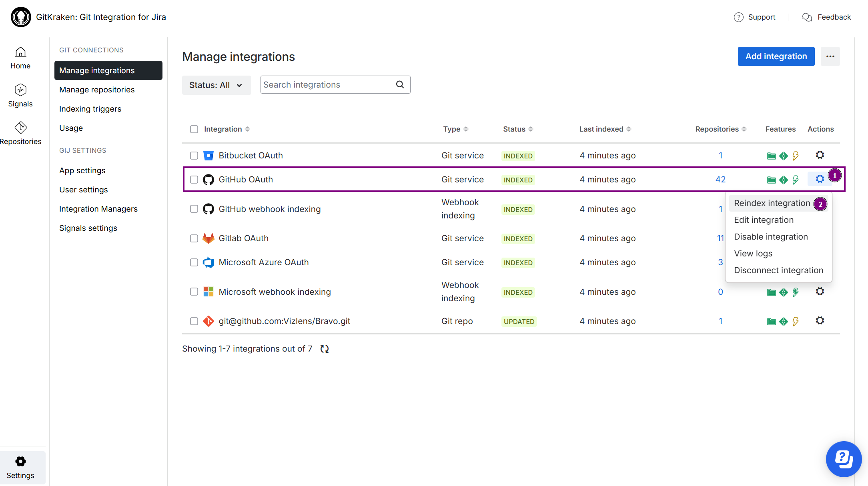Open the three-dot menu beside Add integration

(830, 56)
